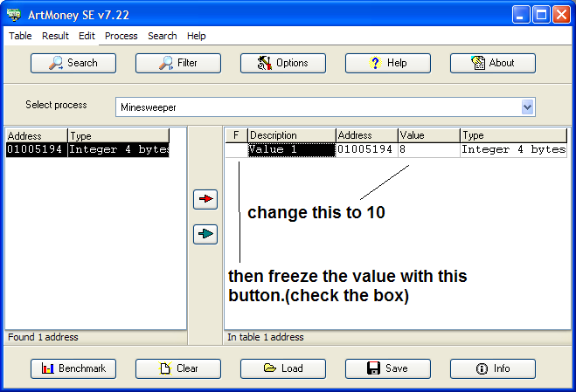Image resolution: width=576 pixels, height=392 pixels.
Task: Open the About button
Action: point(493,63)
